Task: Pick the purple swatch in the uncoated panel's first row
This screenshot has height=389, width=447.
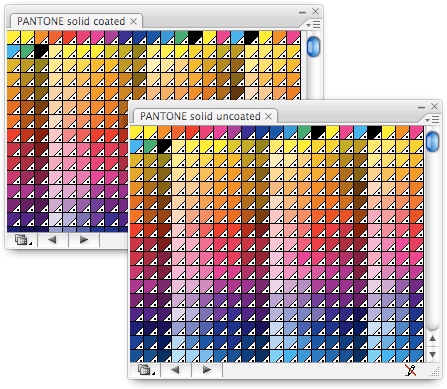Action: point(234,132)
